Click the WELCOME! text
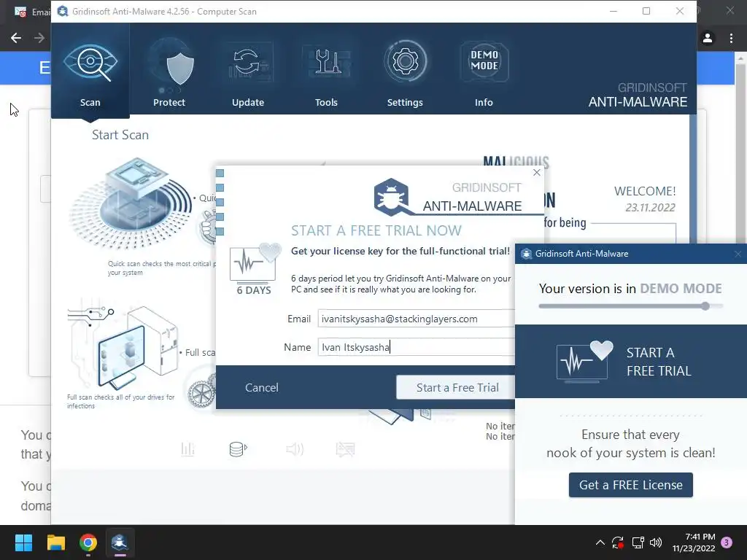747x560 pixels. tap(645, 192)
